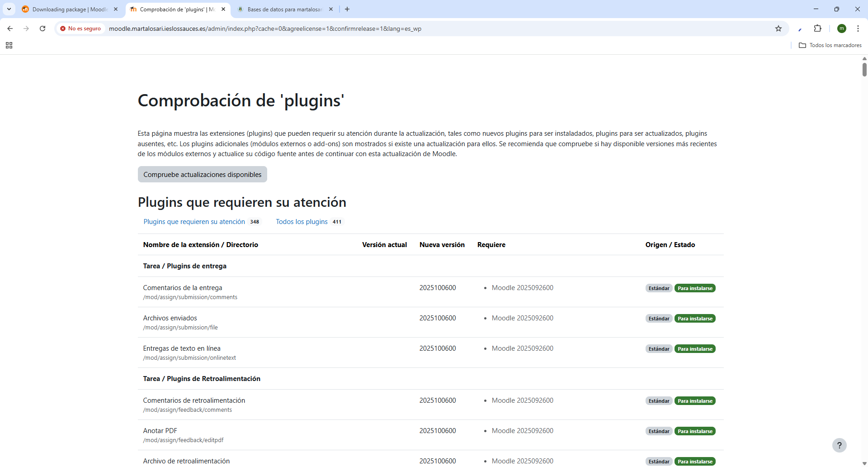Click the browser forward arrow

[26, 29]
